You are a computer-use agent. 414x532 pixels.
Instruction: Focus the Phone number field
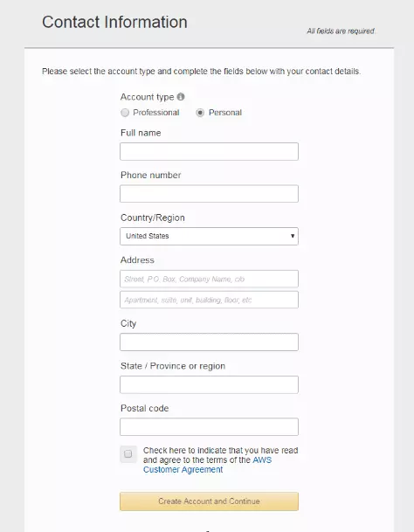pos(209,194)
